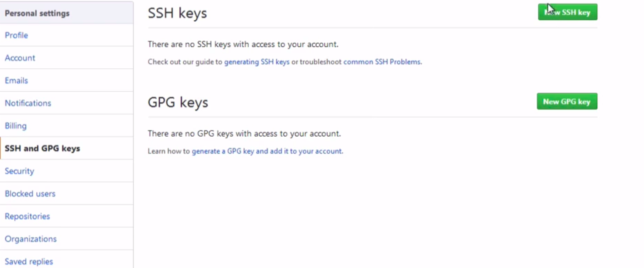Viewport: 644px width, 268px height.
Task: Click the SSH keys section heading
Action: tap(177, 13)
